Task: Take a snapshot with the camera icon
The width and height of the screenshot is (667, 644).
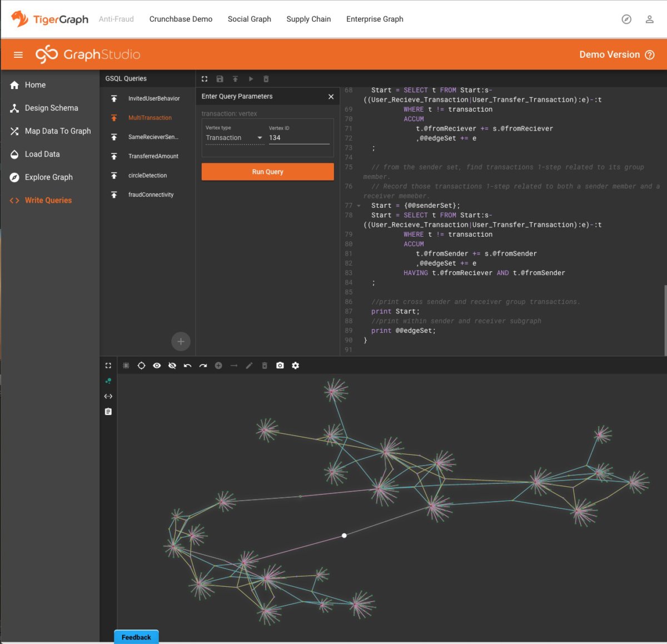Action: pyautogui.click(x=280, y=365)
